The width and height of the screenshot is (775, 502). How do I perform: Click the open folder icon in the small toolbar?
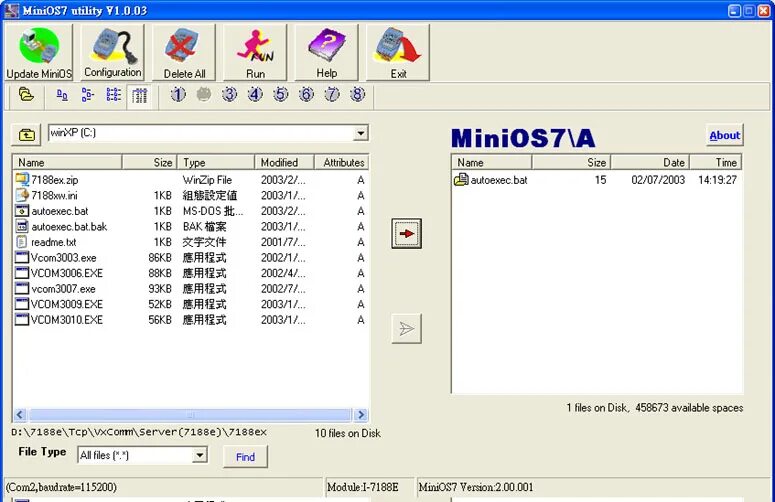point(26,94)
